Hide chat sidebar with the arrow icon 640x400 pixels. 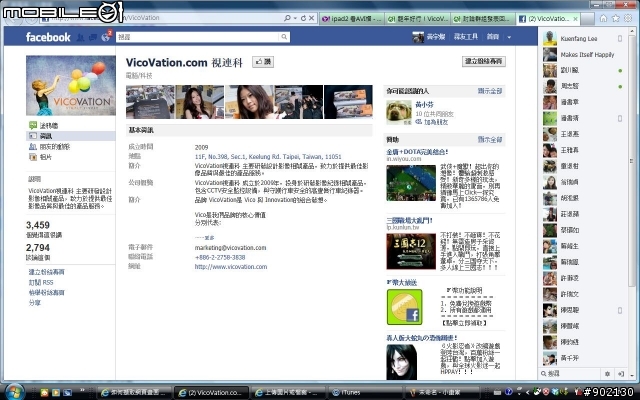coord(621,373)
